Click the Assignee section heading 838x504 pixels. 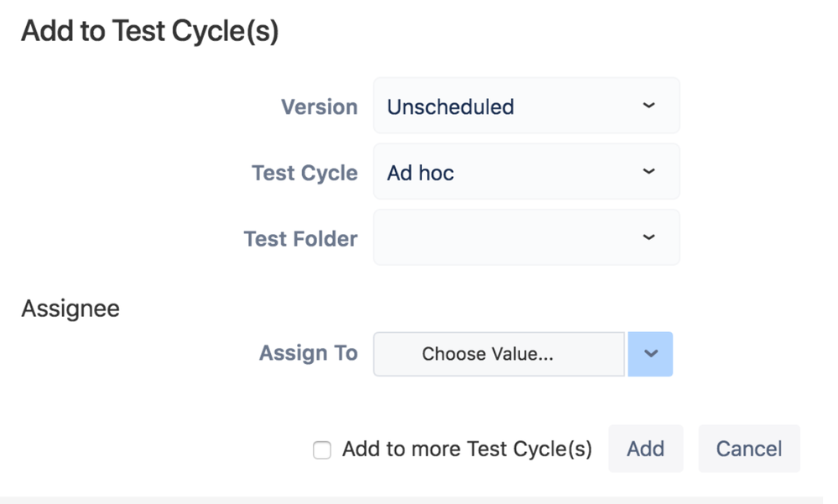click(x=70, y=309)
